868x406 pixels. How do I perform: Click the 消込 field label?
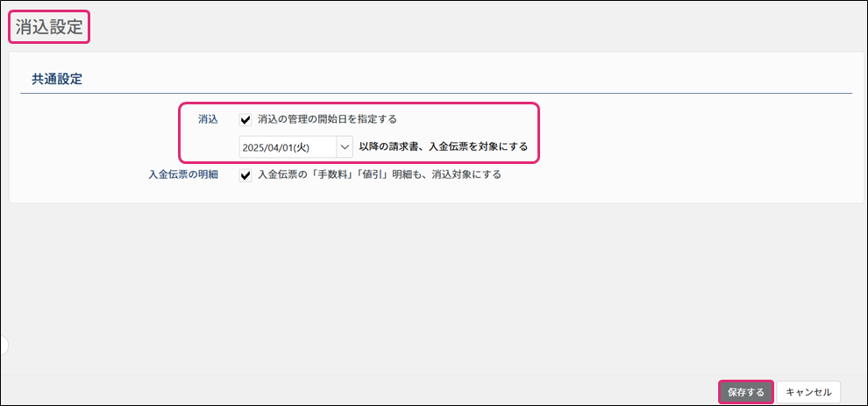pyautogui.click(x=208, y=119)
